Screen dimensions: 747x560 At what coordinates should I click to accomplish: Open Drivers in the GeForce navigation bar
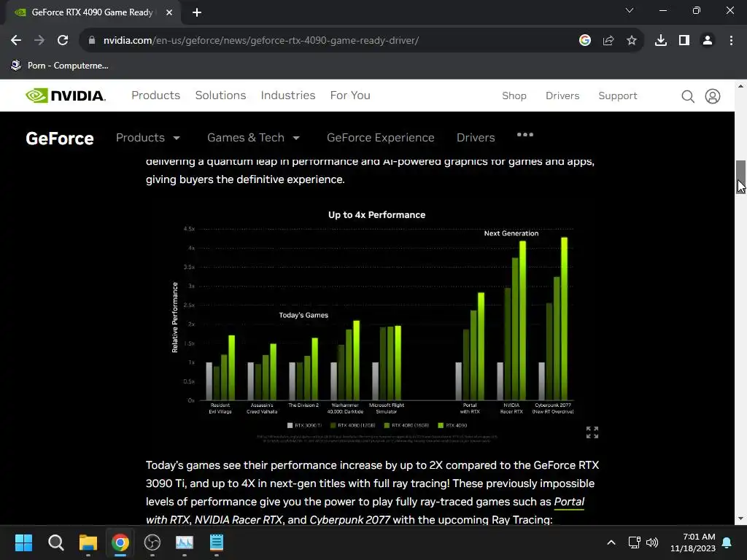pos(476,138)
